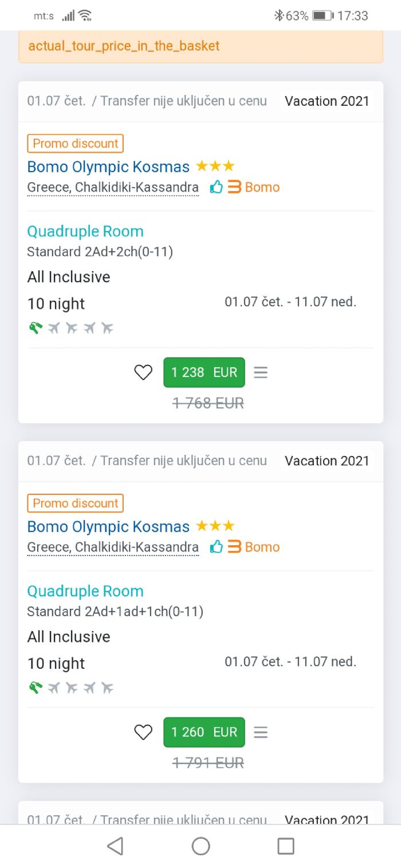Open second Bomo Olympic Kosmas hotel link

(108, 527)
